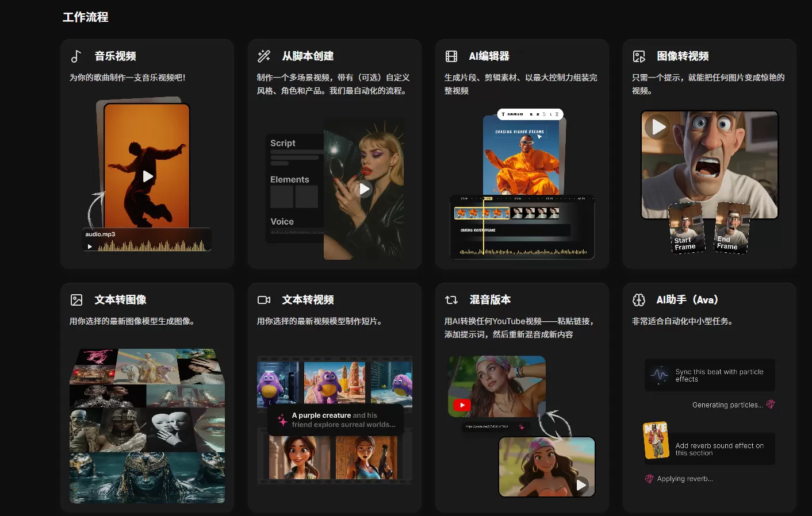Viewport: 812px width, 516px height.
Task: Click the Ava assistant icon beside AI助手
Action: [x=638, y=299]
